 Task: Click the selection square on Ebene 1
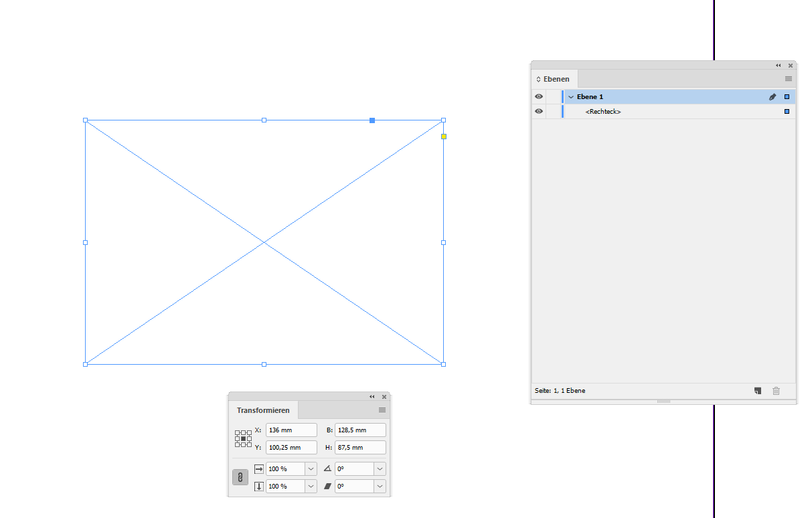(x=787, y=97)
